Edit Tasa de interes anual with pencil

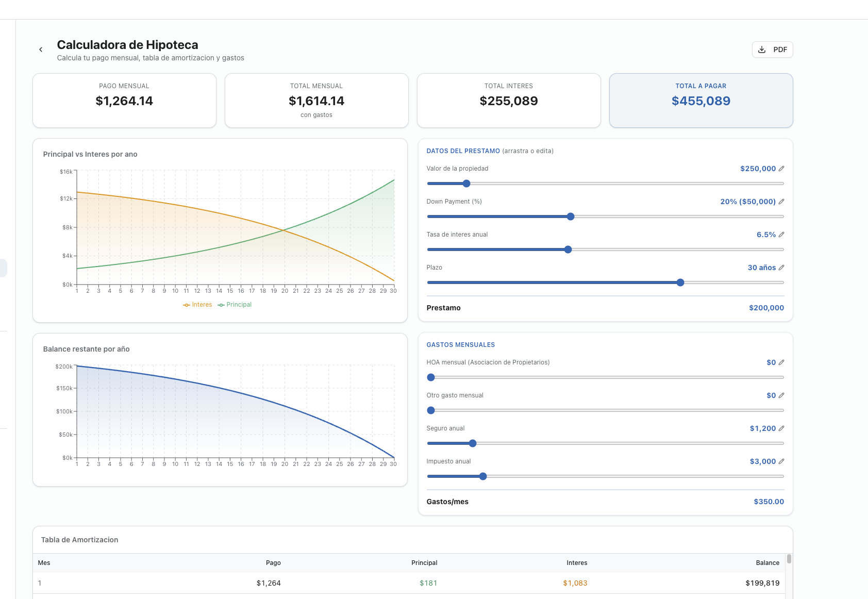[781, 235]
